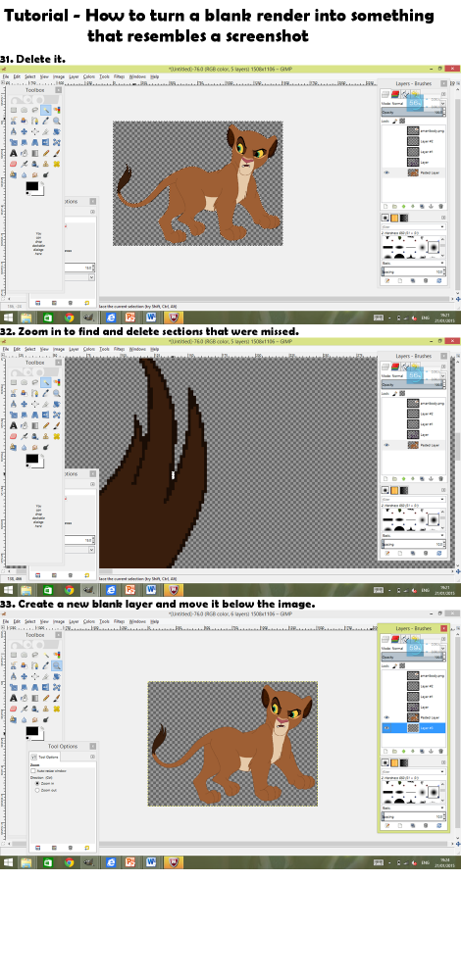Screen dimensions: 461x980
Task: Pick Free Select lasso in step 33 toolbox
Action: [35, 655]
